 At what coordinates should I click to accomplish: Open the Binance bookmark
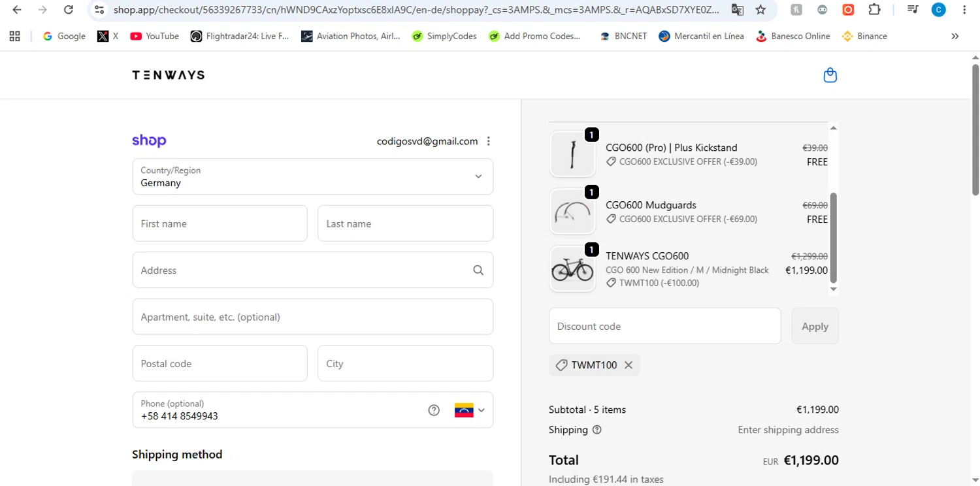coord(864,37)
